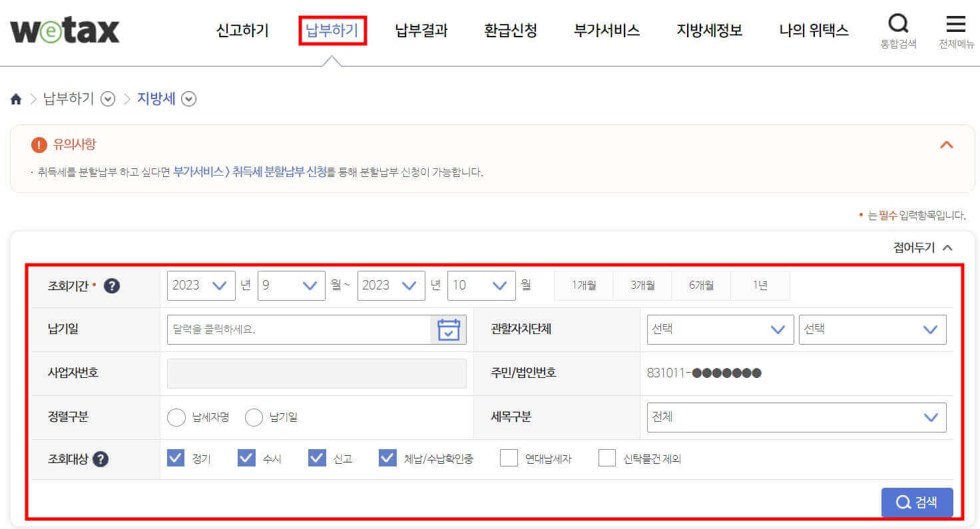Open the 전체메뉴 hamburger icon
980x529 pixels.
[x=955, y=25]
